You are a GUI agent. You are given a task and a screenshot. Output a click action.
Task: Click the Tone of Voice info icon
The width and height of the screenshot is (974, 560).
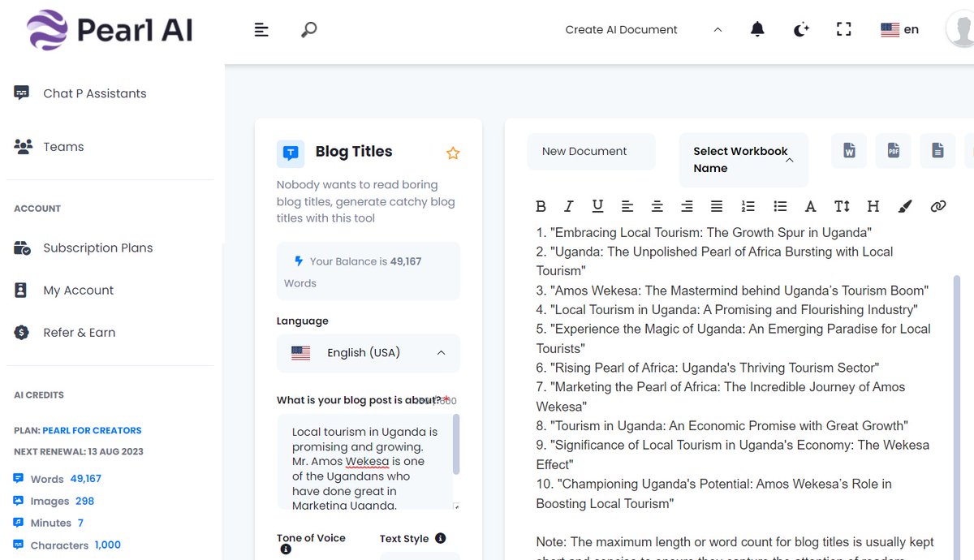coord(286,549)
